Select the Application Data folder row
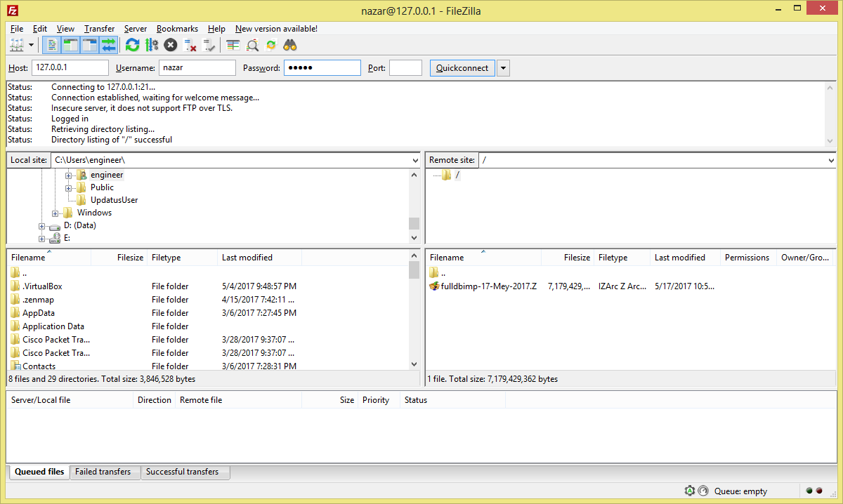Screen dimensions: 843x504 click(207, 326)
